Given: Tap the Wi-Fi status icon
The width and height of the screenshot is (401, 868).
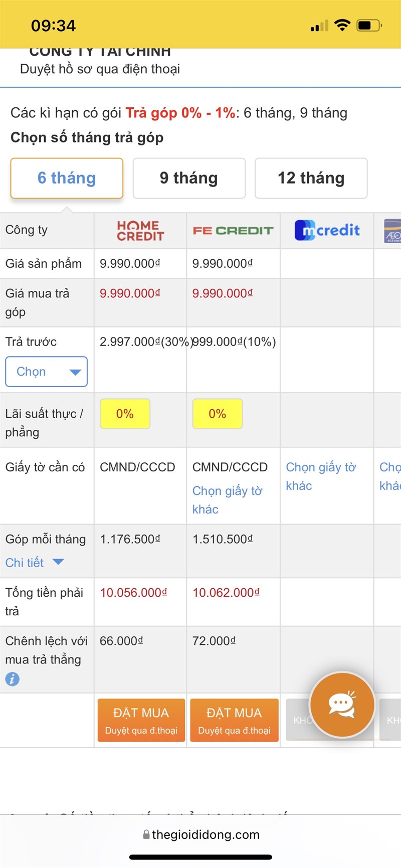Looking at the screenshot, I should (342, 25).
